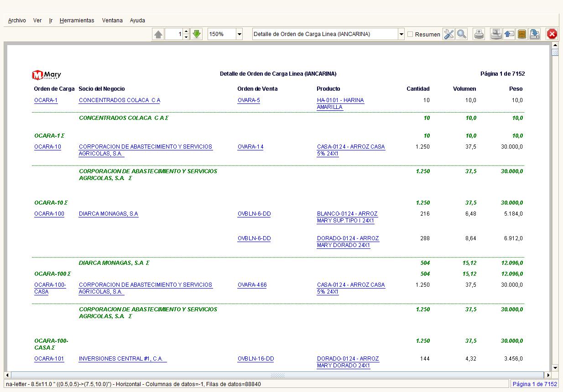
Task: Click the Peso column header
Action: coord(516,89)
